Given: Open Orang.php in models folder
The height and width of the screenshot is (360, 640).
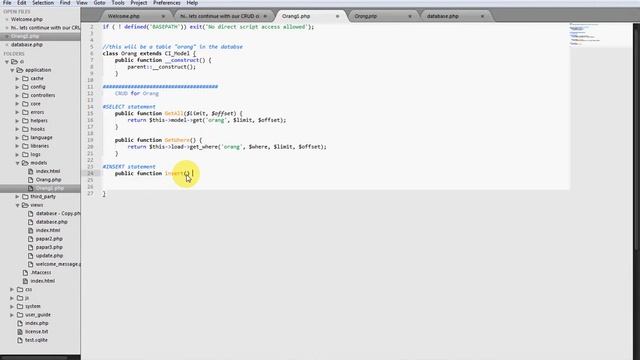Looking at the screenshot, I should point(48,180).
